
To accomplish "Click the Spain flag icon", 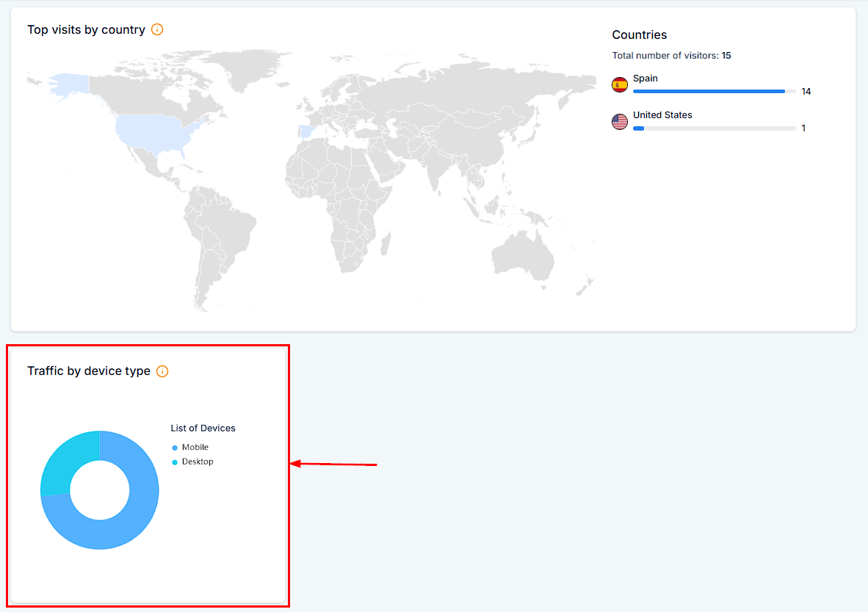I will [620, 85].
